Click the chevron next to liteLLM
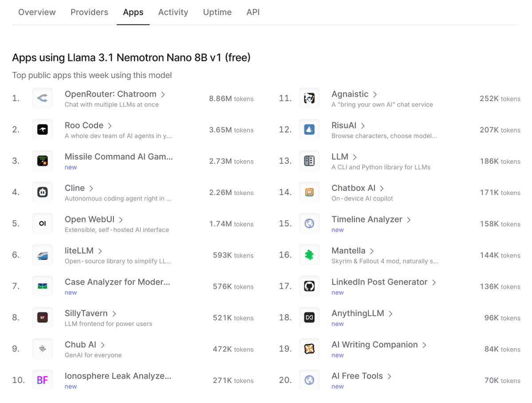 click(x=100, y=251)
